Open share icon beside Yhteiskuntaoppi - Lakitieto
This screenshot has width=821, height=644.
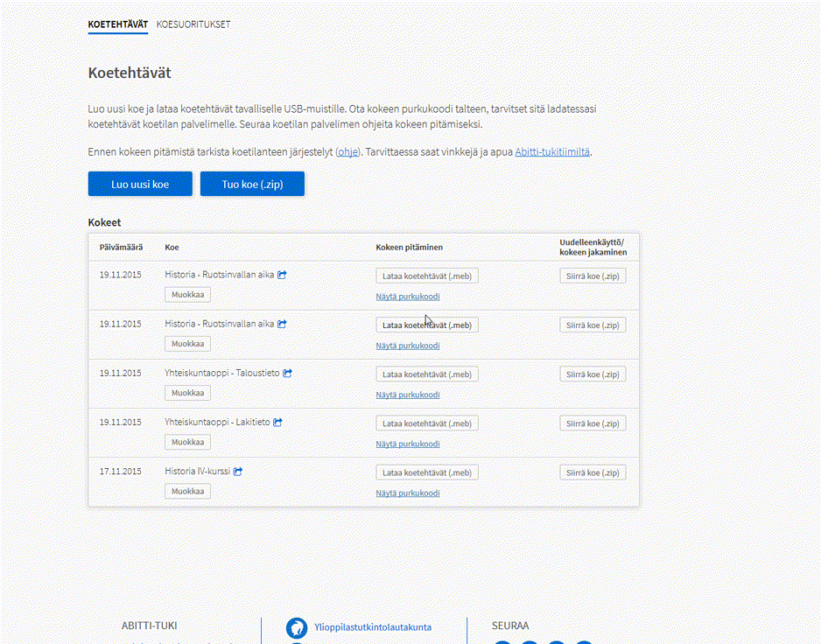pos(278,422)
